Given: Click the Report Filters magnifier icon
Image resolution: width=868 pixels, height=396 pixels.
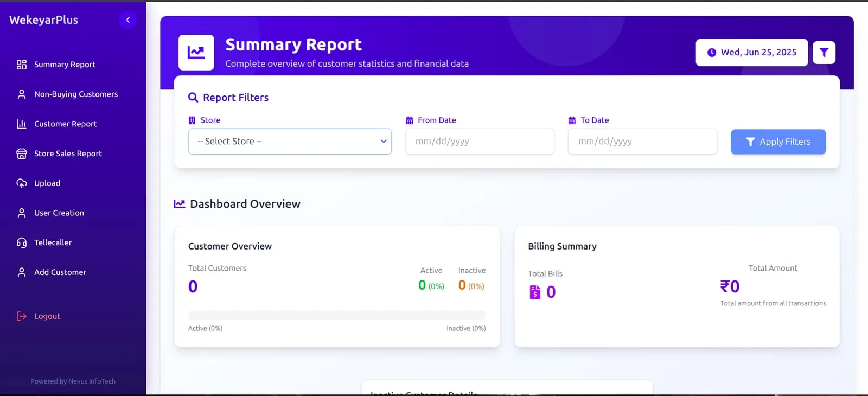Looking at the screenshot, I should click(193, 98).
